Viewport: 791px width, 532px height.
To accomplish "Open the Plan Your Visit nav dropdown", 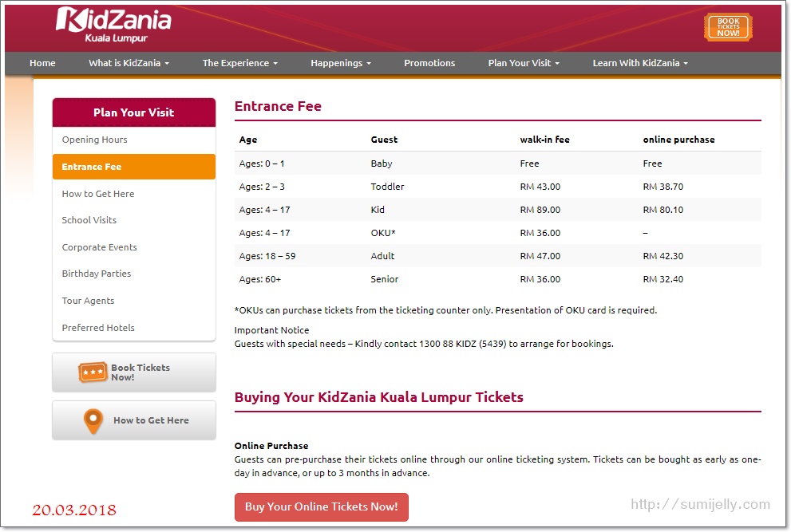I will coord(524,63).
